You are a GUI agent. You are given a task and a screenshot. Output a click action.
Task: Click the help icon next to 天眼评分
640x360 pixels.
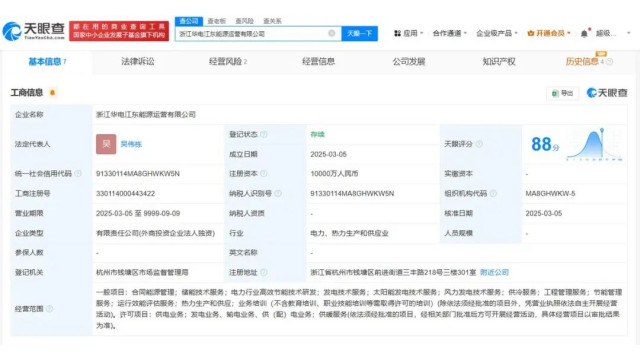(479, 144)
